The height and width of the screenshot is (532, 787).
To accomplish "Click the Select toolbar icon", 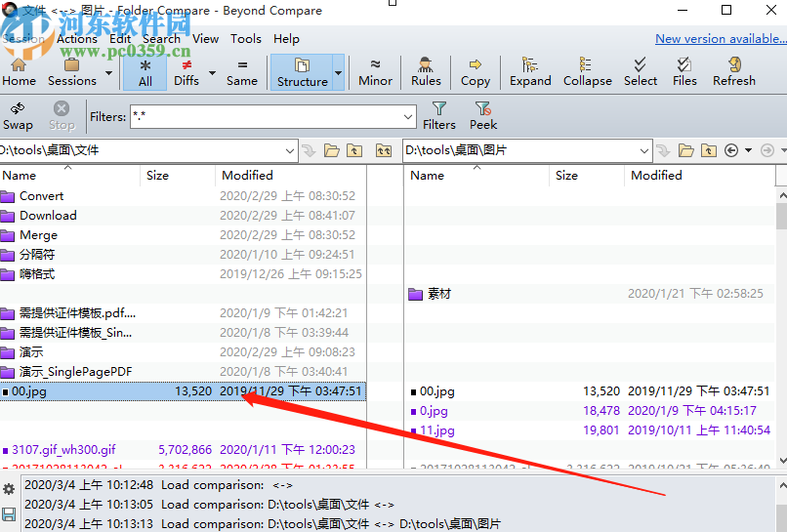I will tap(640, 72).
